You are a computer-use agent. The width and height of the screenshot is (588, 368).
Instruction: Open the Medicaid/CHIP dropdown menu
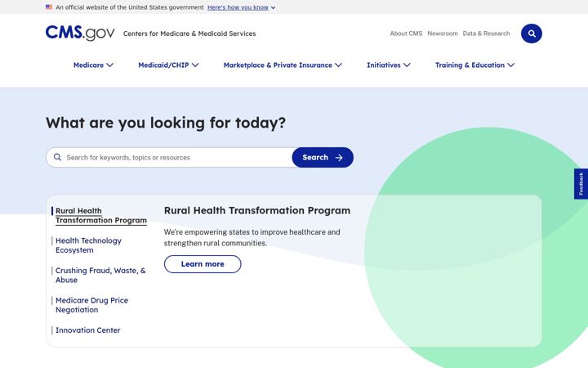[168, 65]
